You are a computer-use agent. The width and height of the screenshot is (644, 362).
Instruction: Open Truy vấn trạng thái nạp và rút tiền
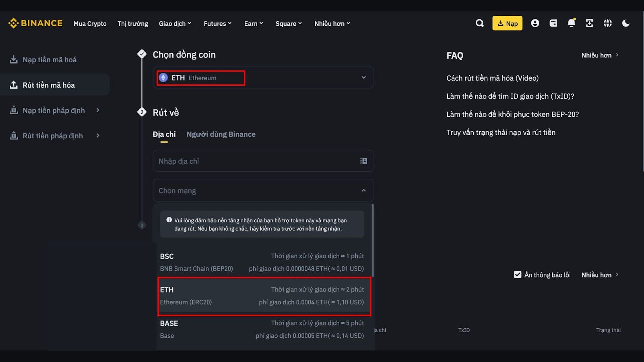[x=501, y=132]
